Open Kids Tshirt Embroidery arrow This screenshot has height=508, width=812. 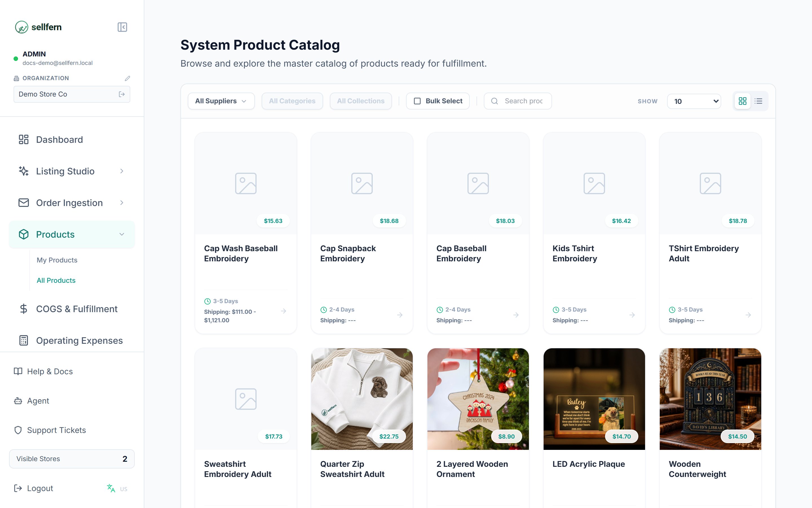[632, 315]
